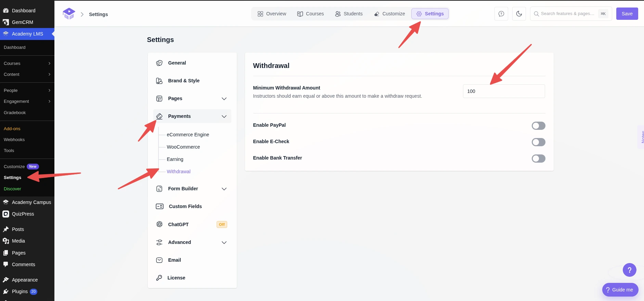Image resolution: width=644 pixels, height=301 pixels.
Task: Expand the People submenu arrow in sidebar
Action: (x=49, y=91)
